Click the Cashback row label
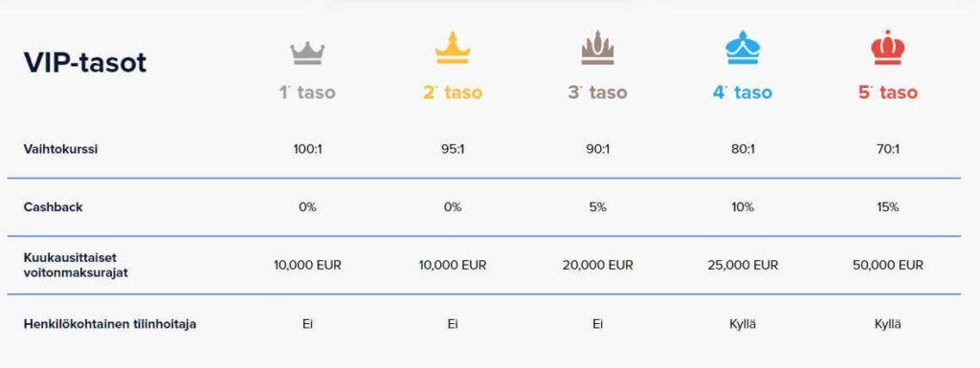Image resolution: width=980 pixels, height=368 pixels. click(54, 207)
